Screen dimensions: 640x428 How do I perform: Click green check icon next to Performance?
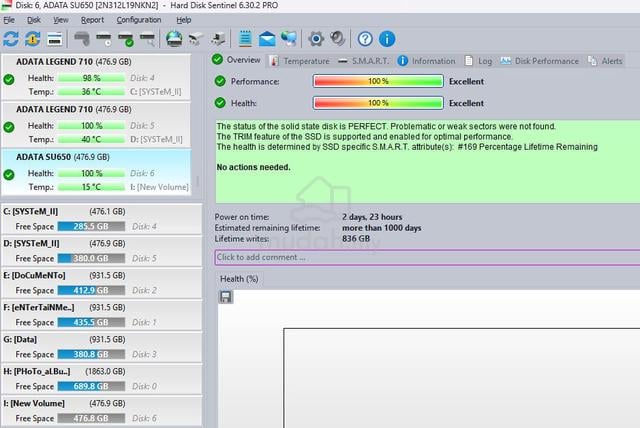point(220,81)
